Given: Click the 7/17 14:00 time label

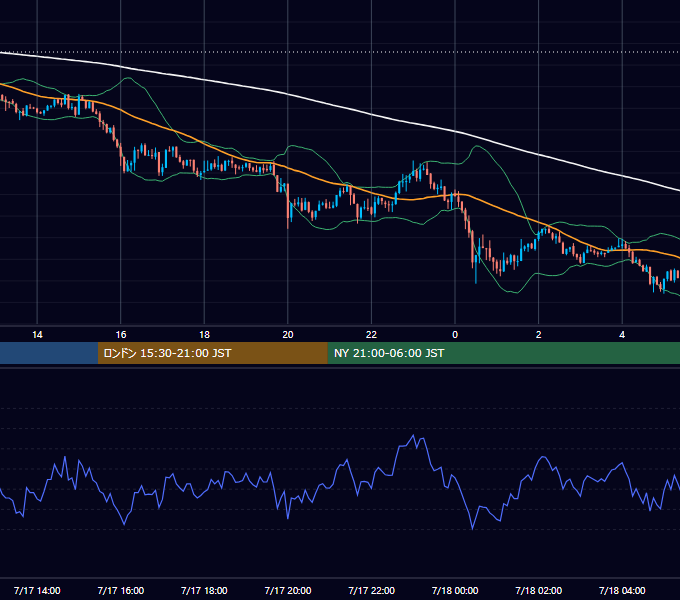Looking at the screenshot, I should click(37, 590).
